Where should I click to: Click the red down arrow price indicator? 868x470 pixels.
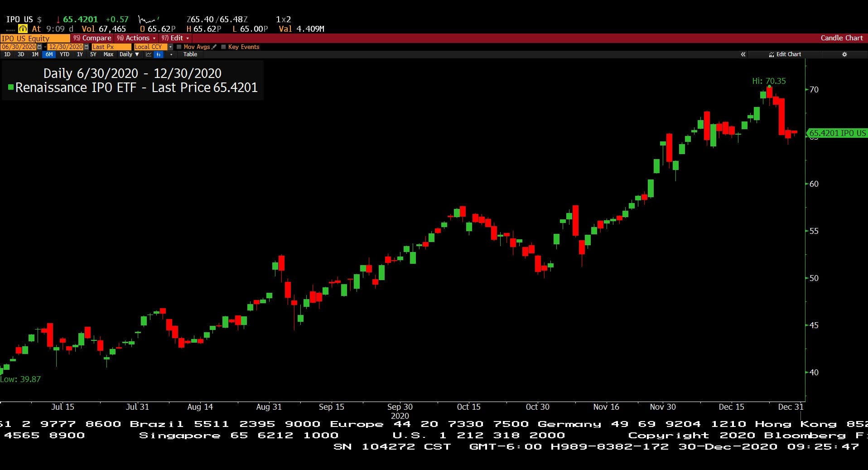tap(58, 19)
